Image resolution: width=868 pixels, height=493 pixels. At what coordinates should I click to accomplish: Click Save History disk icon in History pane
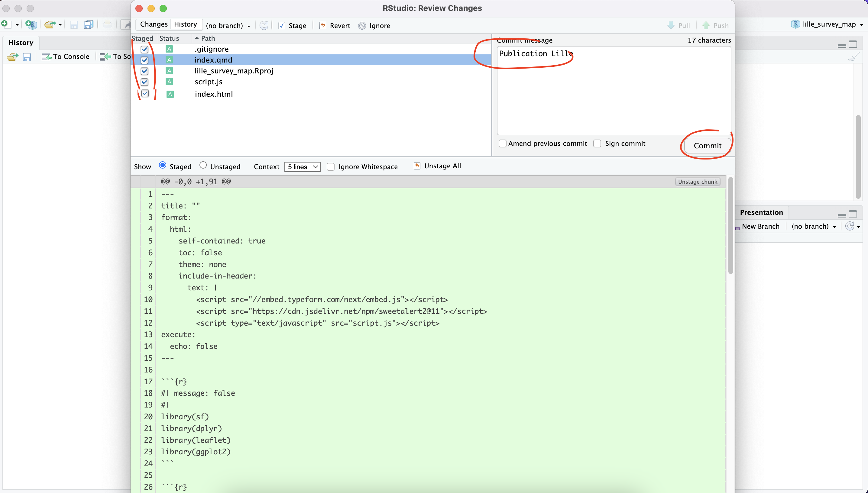[x=27, y=56]
